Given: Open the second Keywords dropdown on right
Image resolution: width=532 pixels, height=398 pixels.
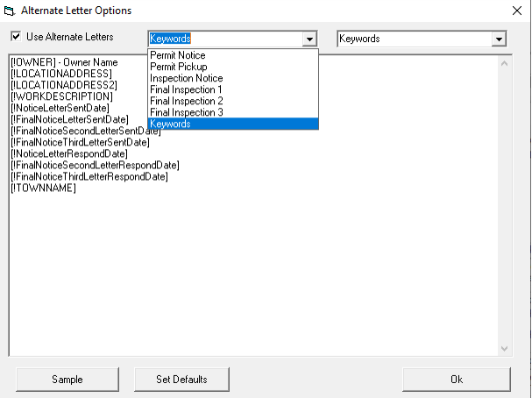Looking at the screenshot, I should pos(499,39).
